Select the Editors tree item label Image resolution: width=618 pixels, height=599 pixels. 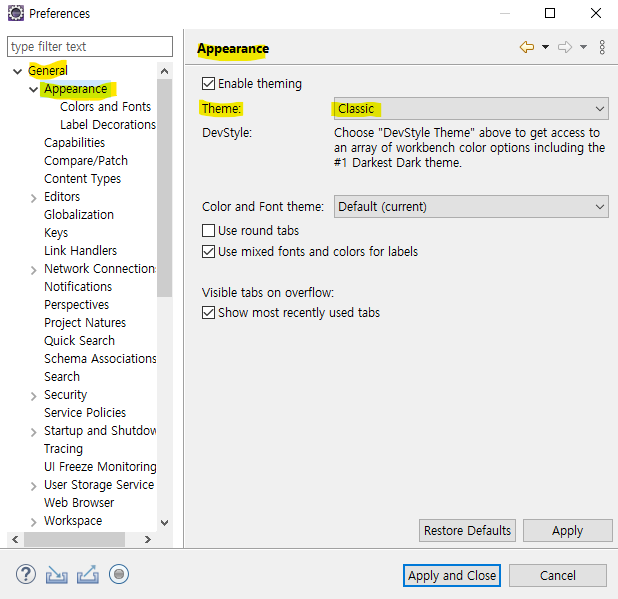[62, 197]
